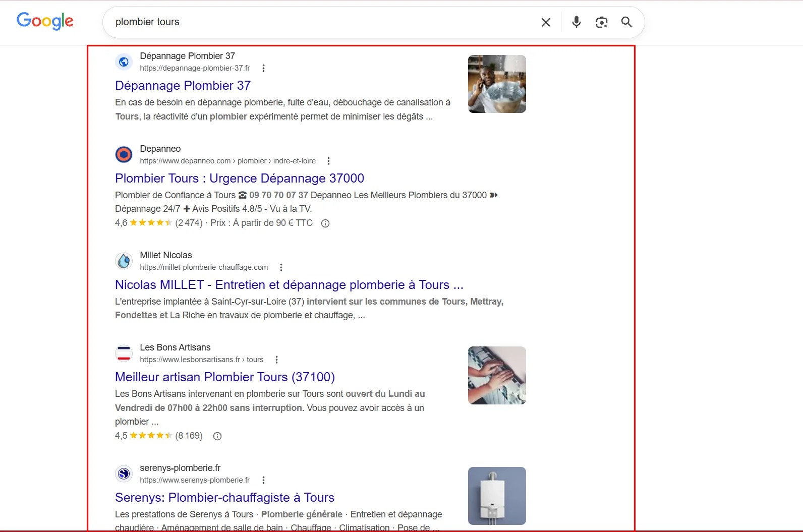Open 'Serenys: Plombier-chauffagiste à Tours' link
Screen dimensions: 803x532
(224, 498)
